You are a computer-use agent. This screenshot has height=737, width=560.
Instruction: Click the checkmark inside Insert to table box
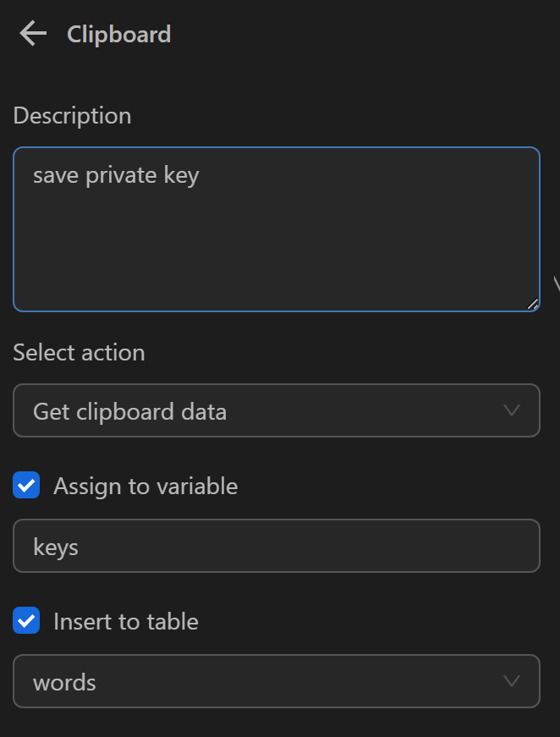pyautogui.click(x=26, y=620)
